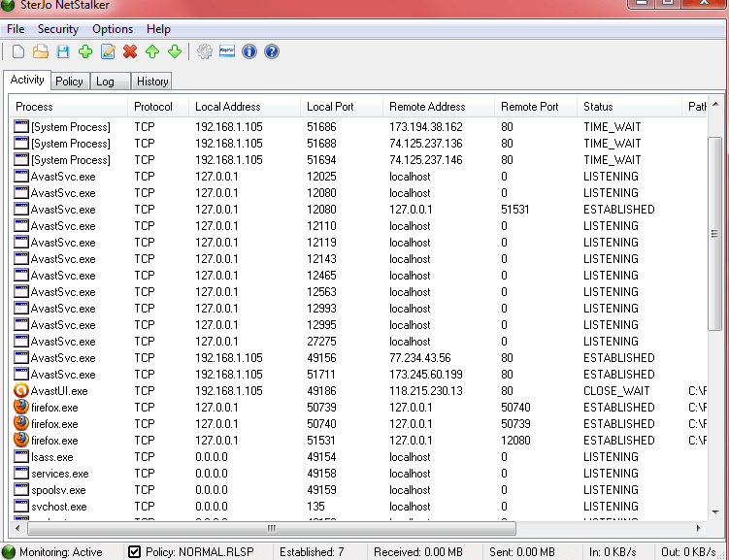Screen dimensions: 729x560
Task: Select remote address 74.125.237.146
Action: click(x=426, y=160)
